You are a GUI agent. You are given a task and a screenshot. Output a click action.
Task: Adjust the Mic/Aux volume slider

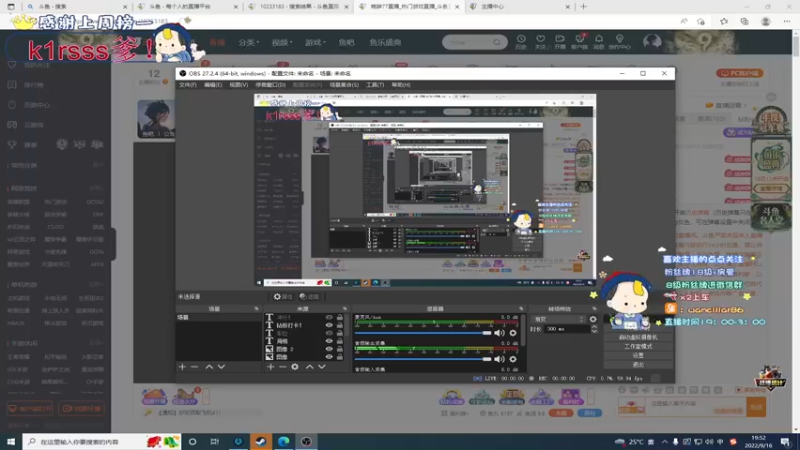pos(423,333)
